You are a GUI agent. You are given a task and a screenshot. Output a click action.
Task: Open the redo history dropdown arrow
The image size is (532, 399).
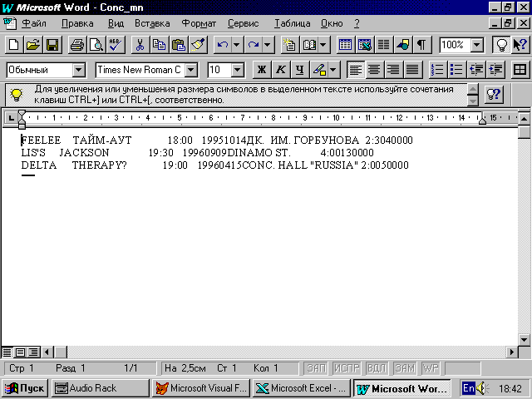pyautogui.click(x=268, y=45)
